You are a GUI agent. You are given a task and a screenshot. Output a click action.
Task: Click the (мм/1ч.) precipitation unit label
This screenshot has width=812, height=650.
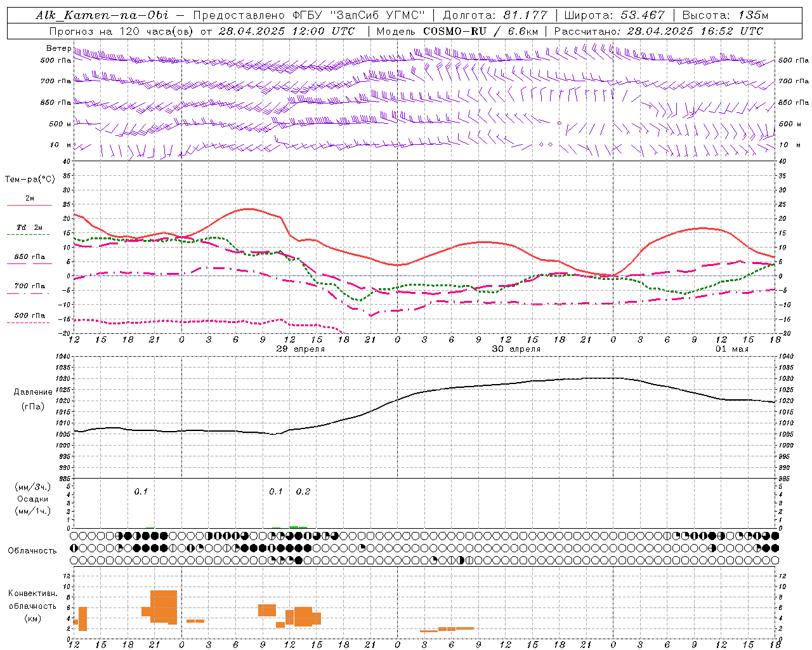tap(33, 511)
